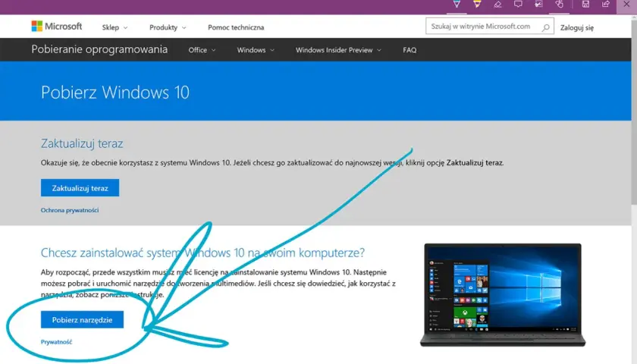Open Pomoc techniczna page
The height and width of the screenshot is (364, 637).
(x=236, y=27)
